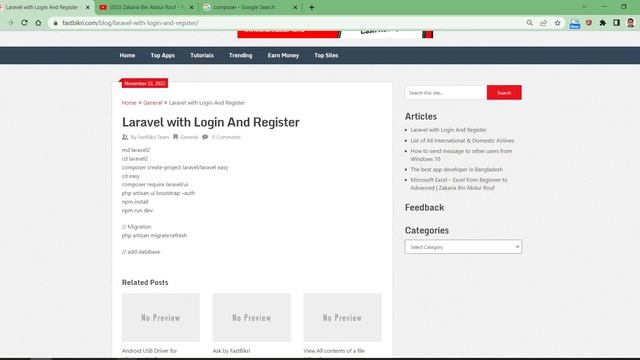Screen dimensions: 640x360
Task: Open the Home menu item
Action: pyautogui.click(x=127, y=55)
